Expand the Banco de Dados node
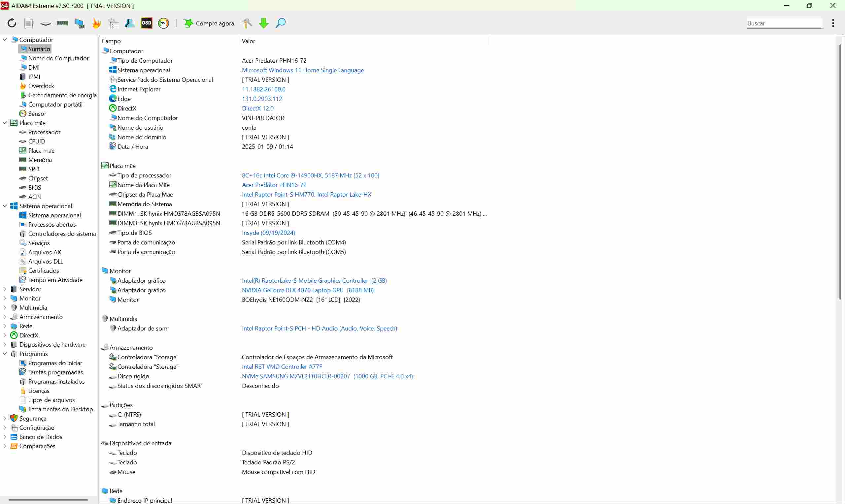845x504 pixels. [5, 437]
